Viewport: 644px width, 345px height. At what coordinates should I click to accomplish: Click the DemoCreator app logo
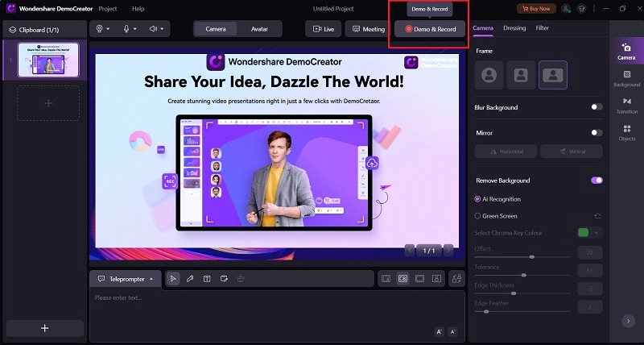click(11, 9)
